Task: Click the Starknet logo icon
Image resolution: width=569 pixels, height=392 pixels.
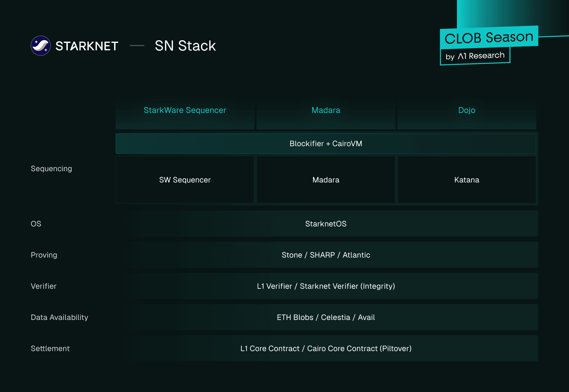Action: point(41,46)
